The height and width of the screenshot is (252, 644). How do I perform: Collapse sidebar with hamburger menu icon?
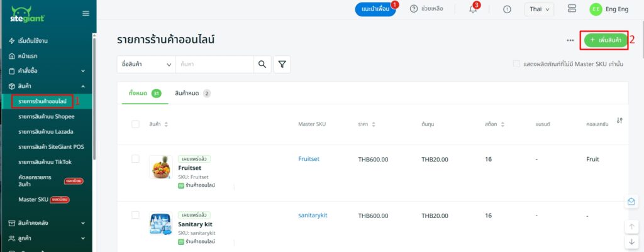click(x=86, y=14)
